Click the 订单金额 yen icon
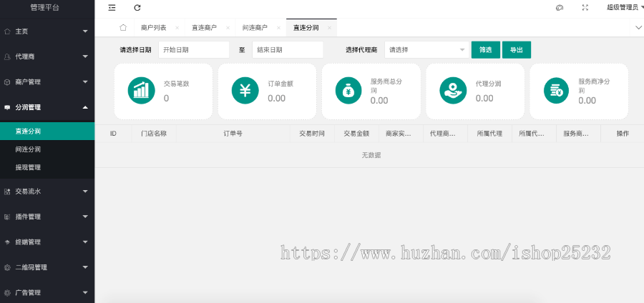This screenshot has height=303, width=644. coord(245,91)
